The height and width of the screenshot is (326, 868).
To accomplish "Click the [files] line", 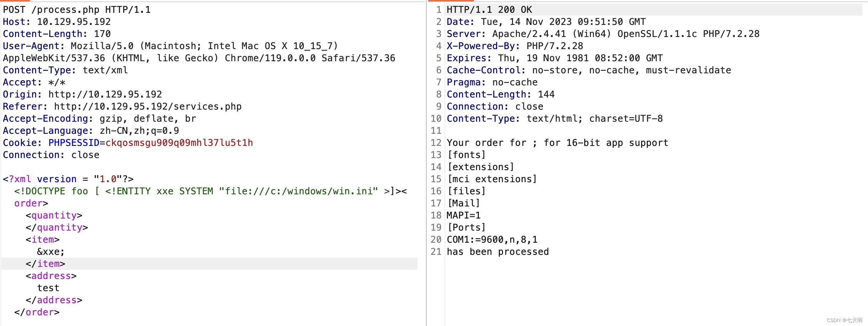I will point(467,191).
